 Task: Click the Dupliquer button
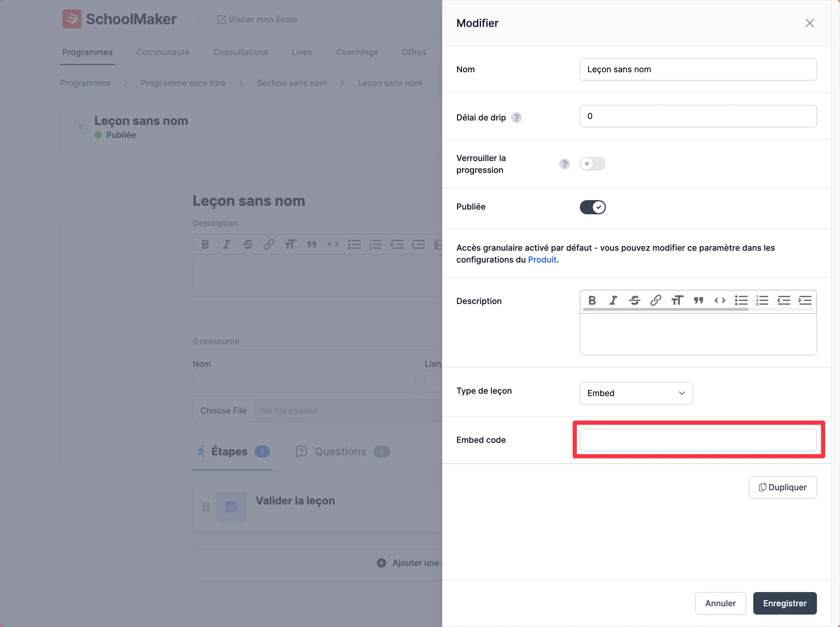(782, 487)
